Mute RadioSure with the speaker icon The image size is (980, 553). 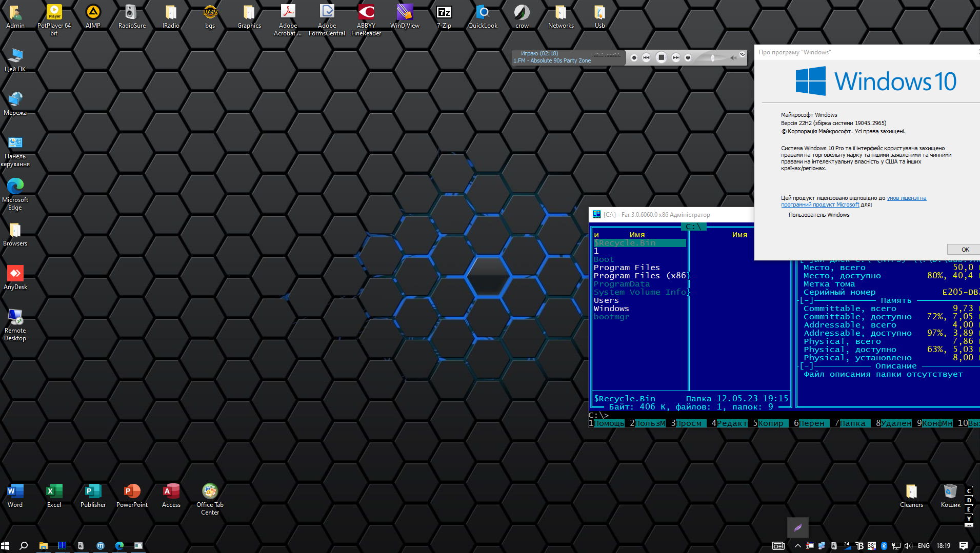coord(733,57)
